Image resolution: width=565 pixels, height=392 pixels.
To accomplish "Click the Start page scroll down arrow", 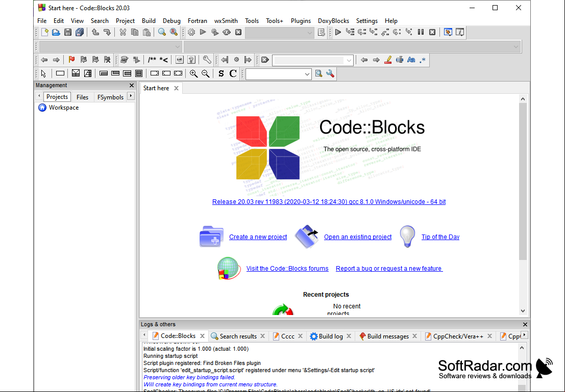I will point(523,311).
